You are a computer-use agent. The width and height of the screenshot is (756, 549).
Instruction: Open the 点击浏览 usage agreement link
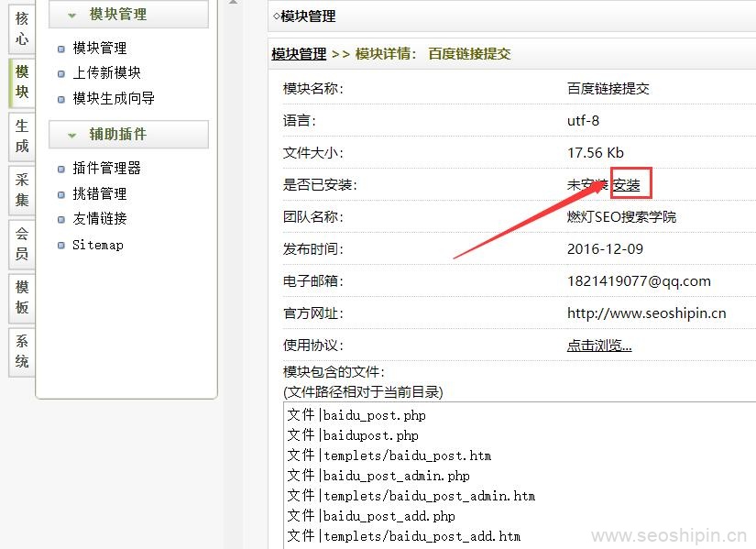coord(599,346)
